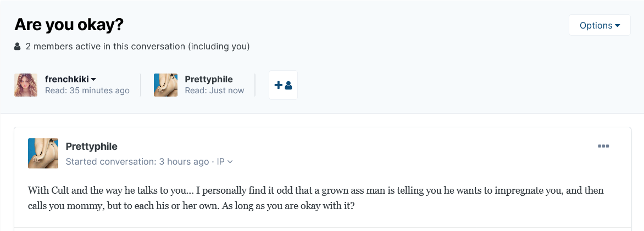This screenshot has height=231, width=644.
Task: Click Prettyphile's avatar in the participants list
Action: (165, 85)
